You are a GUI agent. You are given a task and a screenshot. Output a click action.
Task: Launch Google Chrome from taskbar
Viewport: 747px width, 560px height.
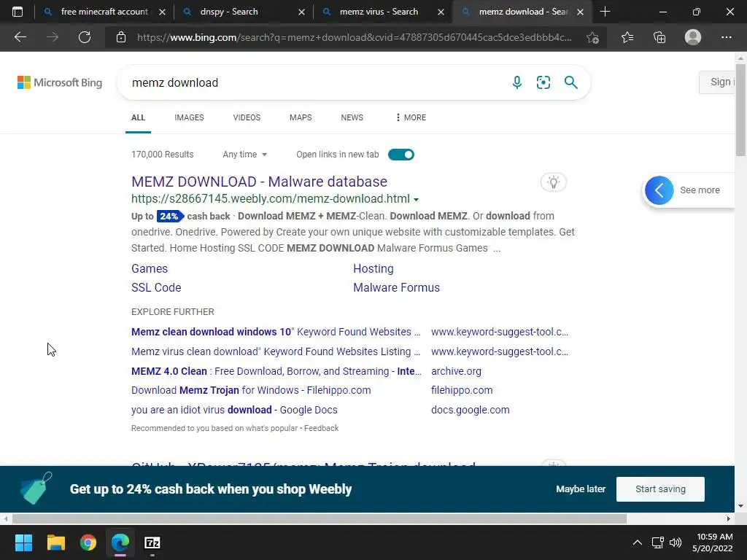click(88, 542)
